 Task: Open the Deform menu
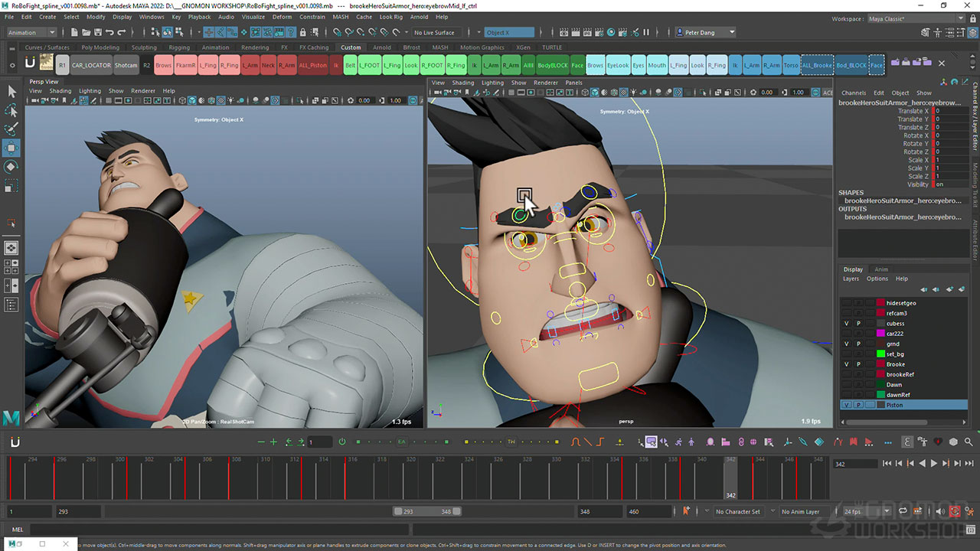pos(282,17)
